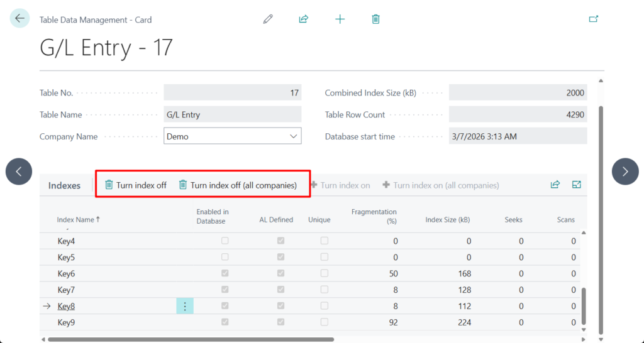Open the Key8 index name link

[66, 307]
